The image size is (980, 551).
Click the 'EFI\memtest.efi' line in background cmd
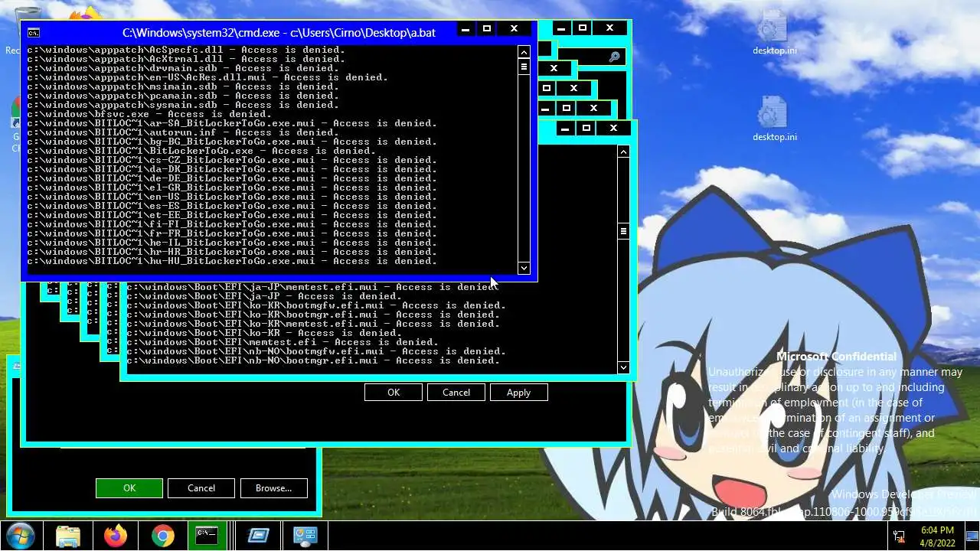[283, 342]
